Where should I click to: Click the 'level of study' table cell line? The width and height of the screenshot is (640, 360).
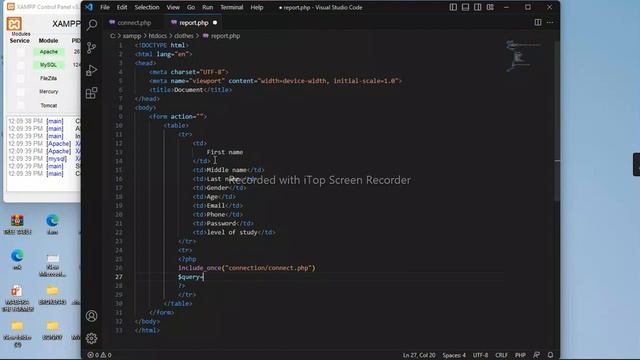pos(234,232)
